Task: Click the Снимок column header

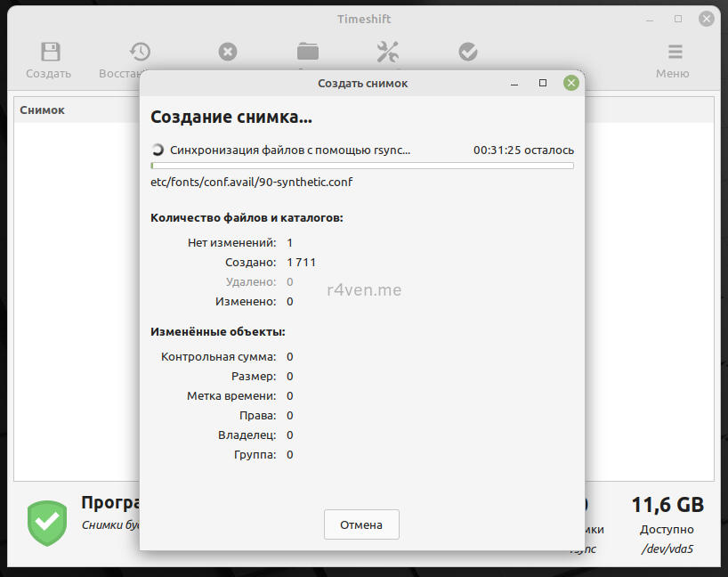Action: [x=43, y=110]
